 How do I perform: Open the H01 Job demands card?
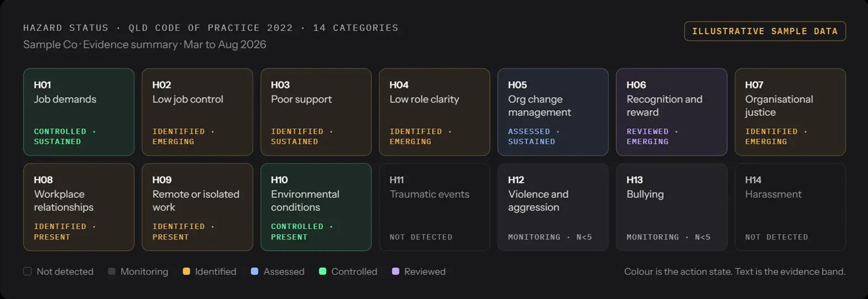(79, 112)
